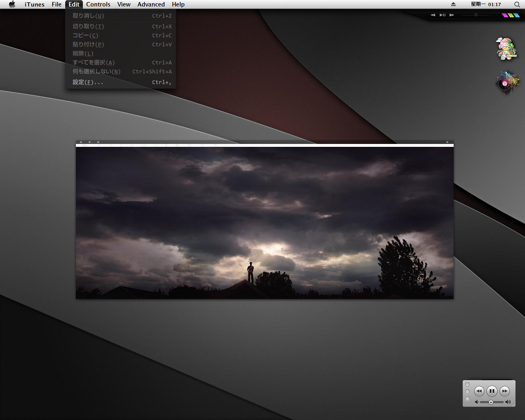Open the Apple logo menu
The width and height of the screenshot is (525, 420).
[x=12, y=5]
